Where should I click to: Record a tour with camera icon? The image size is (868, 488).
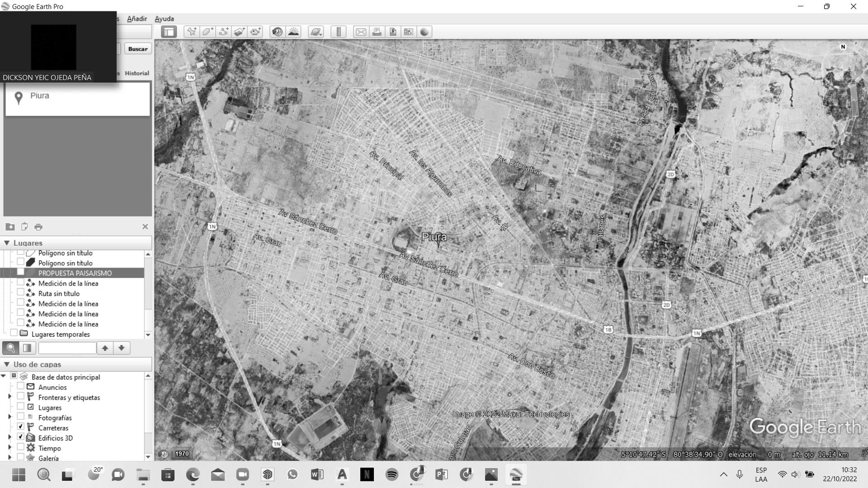click(255, 32)
